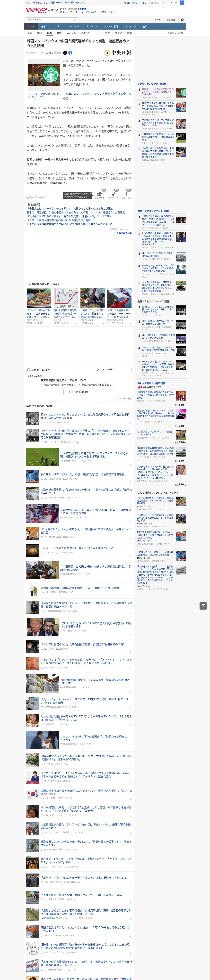
Task: Click the pencil コメントを書く button
Action: click(105, 369)
